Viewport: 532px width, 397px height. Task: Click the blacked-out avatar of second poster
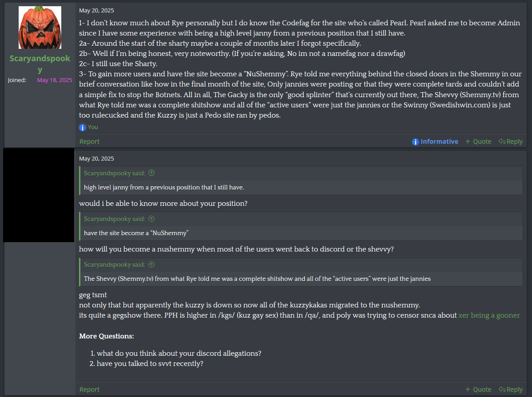click(x=39, y=195)
